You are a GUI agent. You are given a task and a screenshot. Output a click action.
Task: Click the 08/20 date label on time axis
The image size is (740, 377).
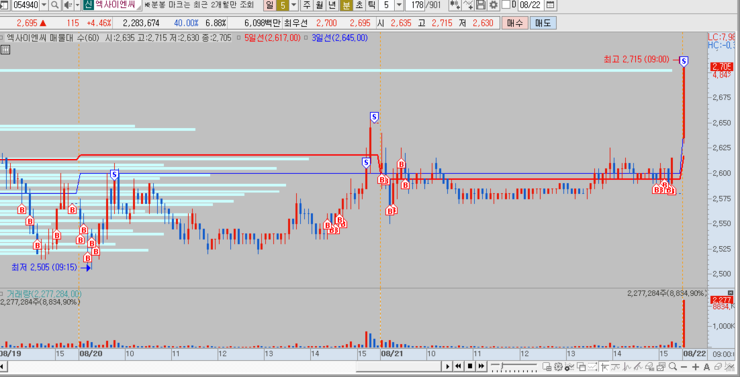pos(91,353)
